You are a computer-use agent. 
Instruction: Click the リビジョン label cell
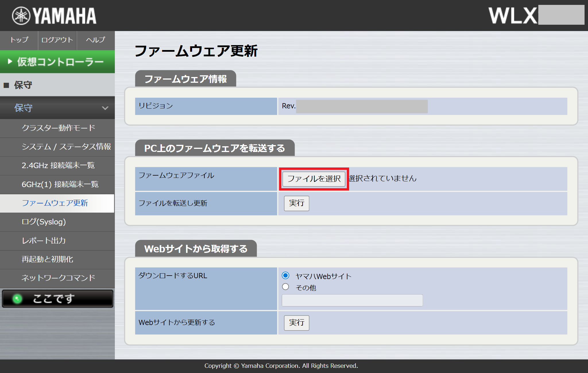point(206,106)
